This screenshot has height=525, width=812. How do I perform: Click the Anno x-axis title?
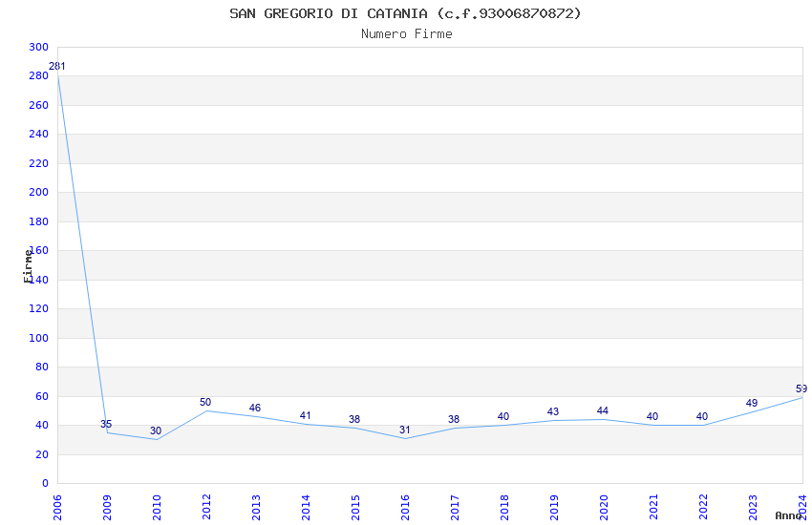pos(788,515)
